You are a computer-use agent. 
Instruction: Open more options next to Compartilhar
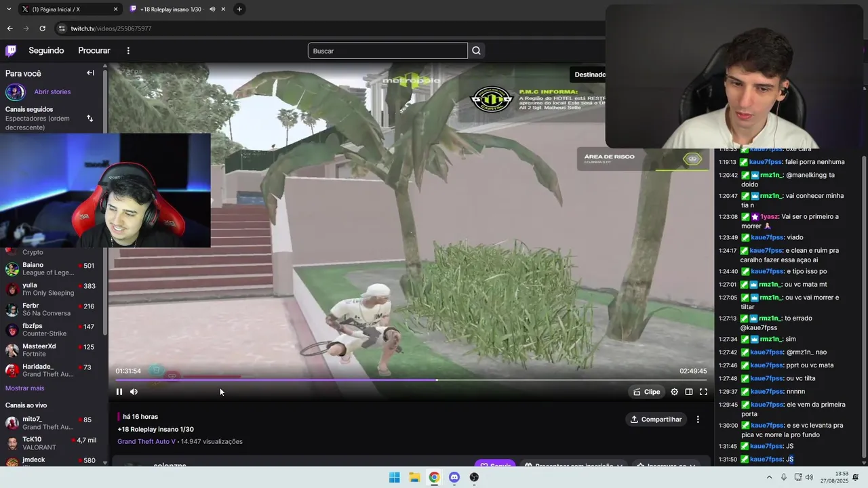click(698, 420)
